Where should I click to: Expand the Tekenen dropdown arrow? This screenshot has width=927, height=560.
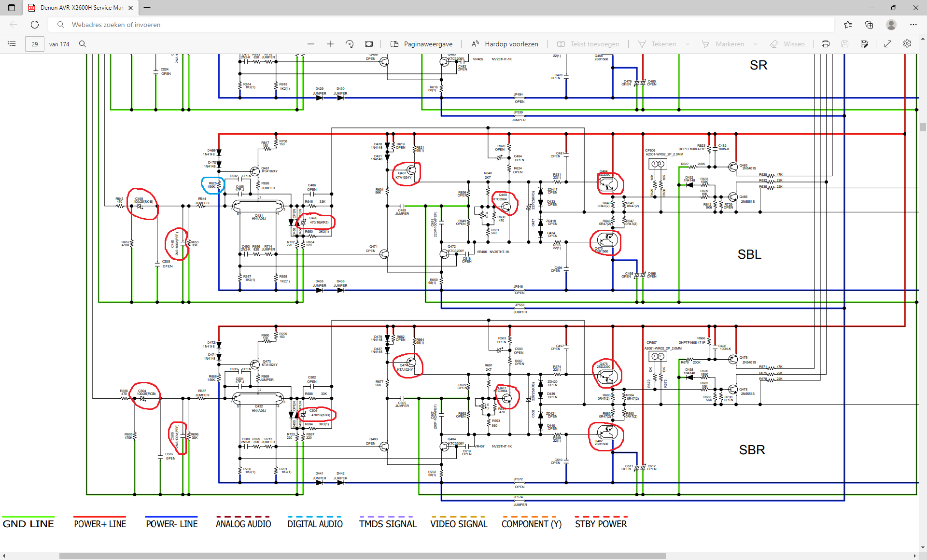pyautogui.click(x=688, y=44)
